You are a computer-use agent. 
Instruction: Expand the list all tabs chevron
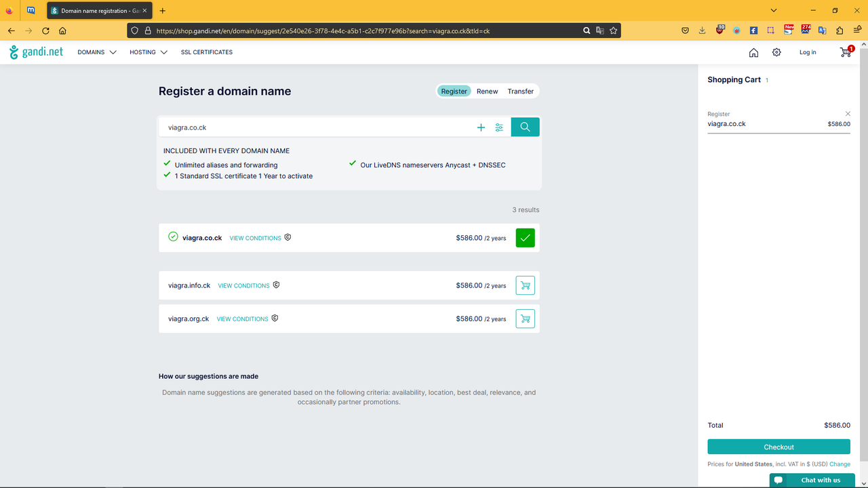coord(774,11)
